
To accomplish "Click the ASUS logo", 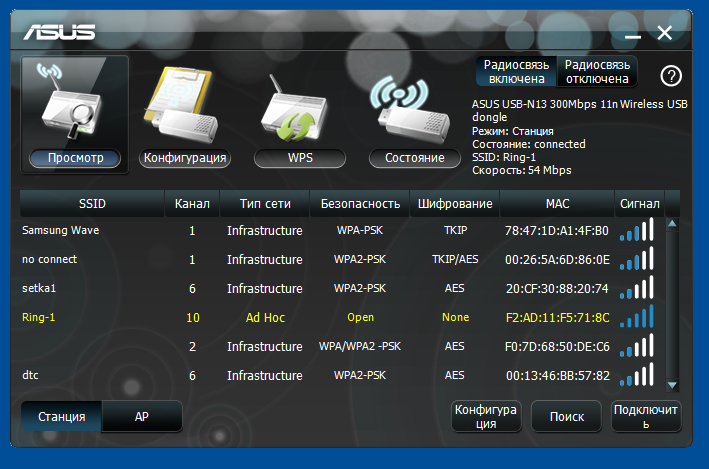I will (x=59, y=32).
